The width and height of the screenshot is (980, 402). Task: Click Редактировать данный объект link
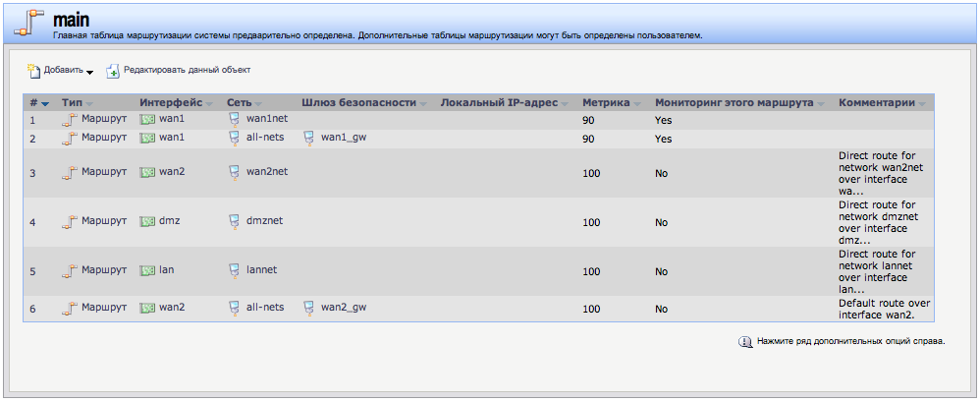coord(187,70)
